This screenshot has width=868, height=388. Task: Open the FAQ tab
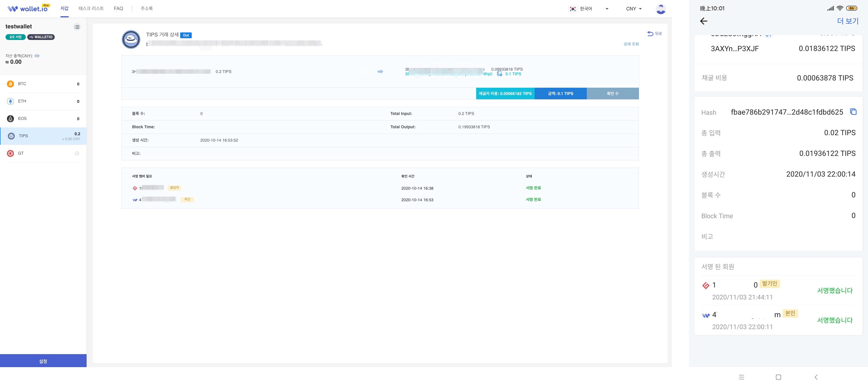tap(118, 8)
